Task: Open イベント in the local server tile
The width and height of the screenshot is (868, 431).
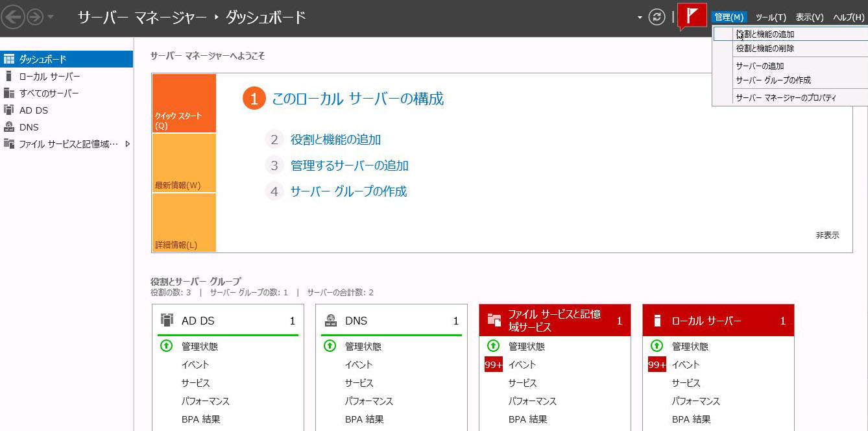Action: point(686,365)
